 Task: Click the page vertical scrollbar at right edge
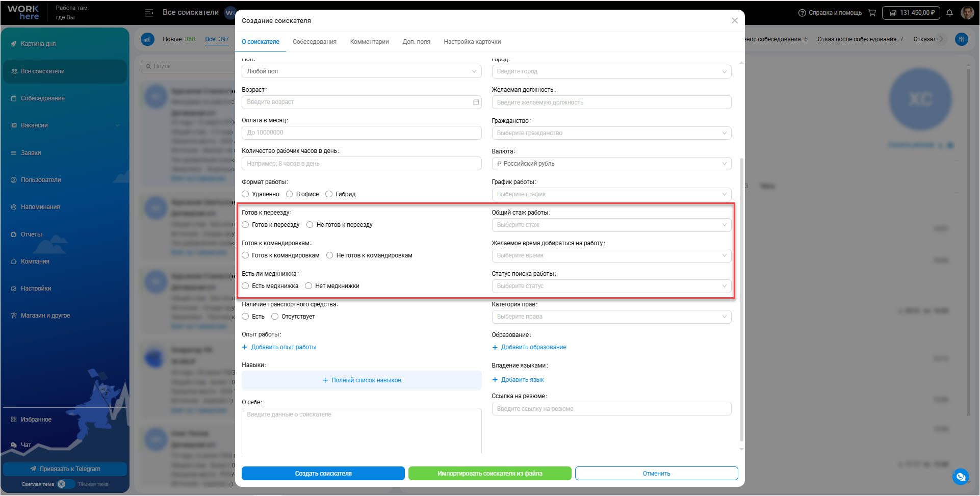(x=968, y=242)
